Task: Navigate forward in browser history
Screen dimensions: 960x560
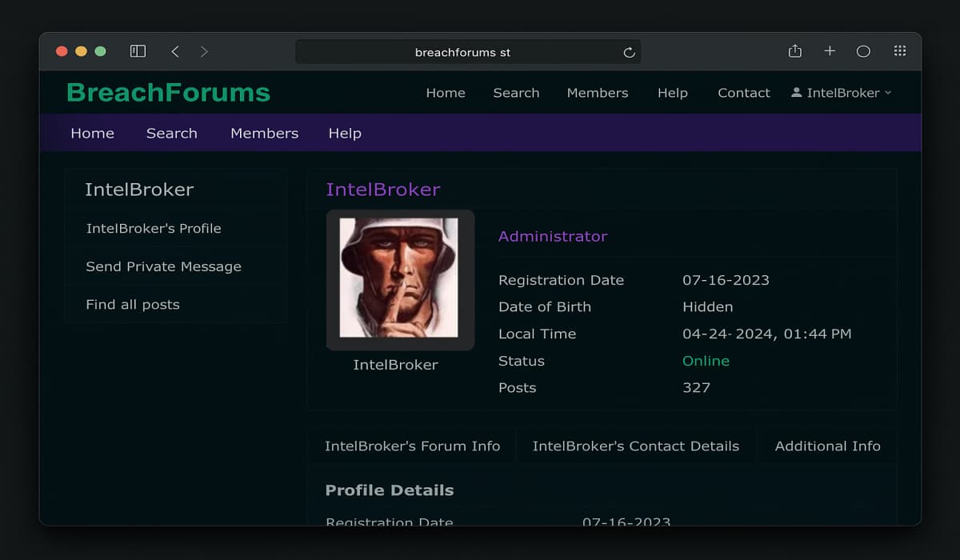Action: 204,50
